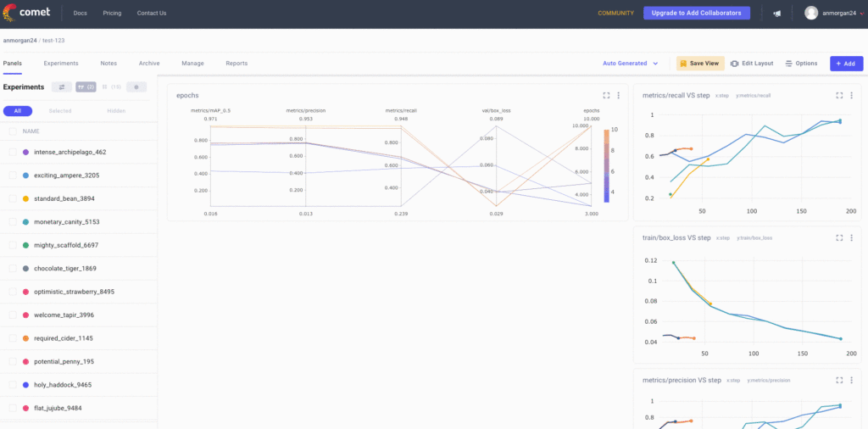Open the Archive tab
Screen dimensions: 868x429
(x=149, y=64)
